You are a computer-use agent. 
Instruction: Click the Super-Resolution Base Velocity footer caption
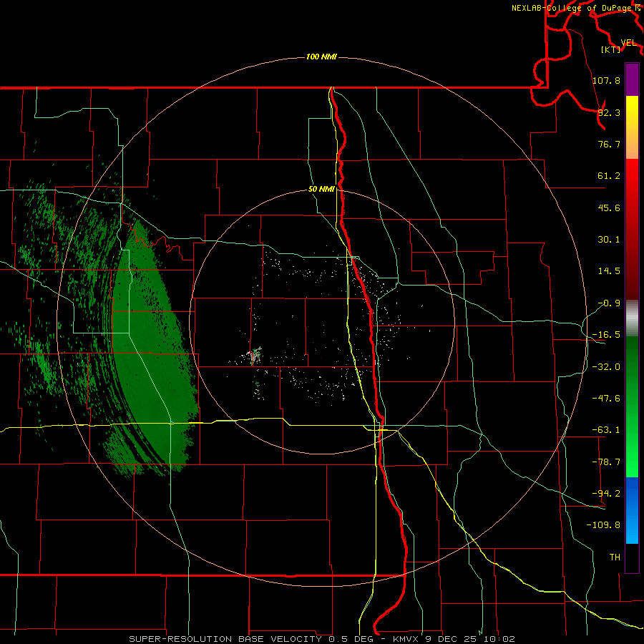pyautogui.click(x=321, y=639)
